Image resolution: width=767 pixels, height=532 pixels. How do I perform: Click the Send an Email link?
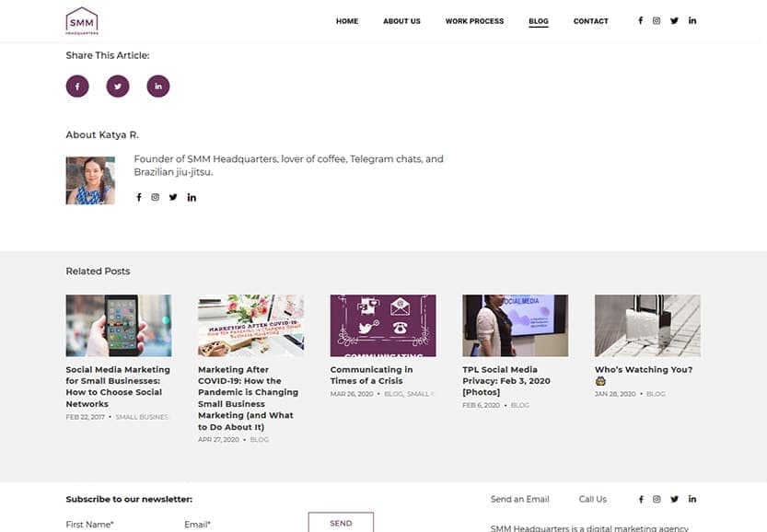[x=519, y=499]
